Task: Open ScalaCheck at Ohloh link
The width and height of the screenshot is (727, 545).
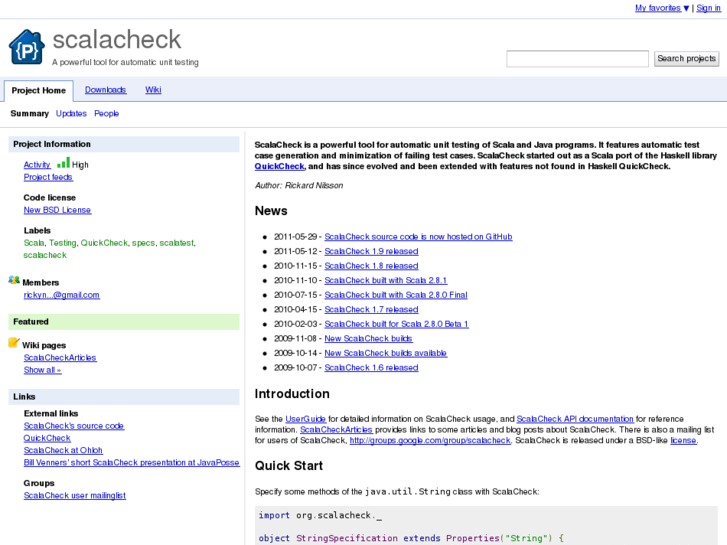Action: point(63,450)
